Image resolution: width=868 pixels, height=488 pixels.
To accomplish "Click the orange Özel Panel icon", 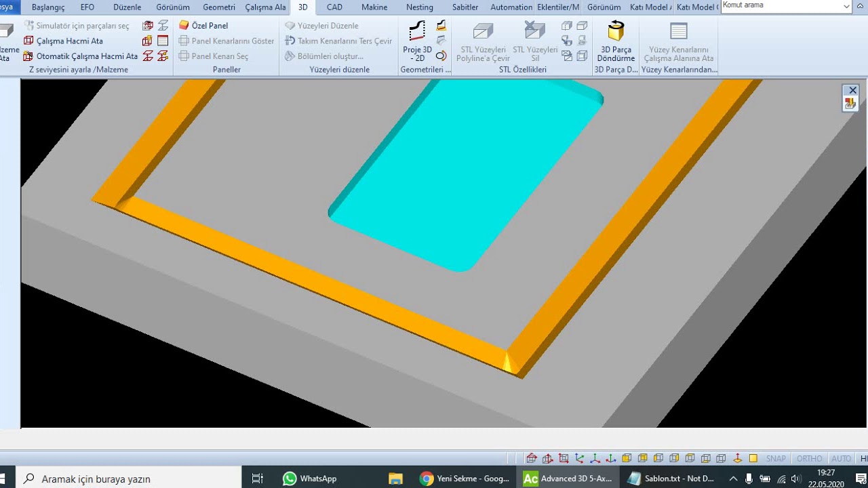I will (x=184, y=25).
